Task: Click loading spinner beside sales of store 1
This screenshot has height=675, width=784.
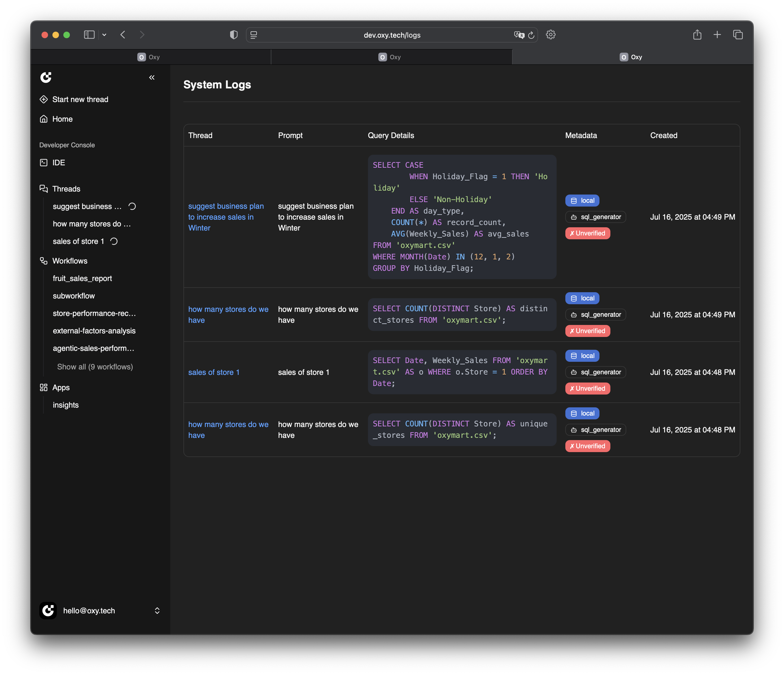Action: coord(114,241)
